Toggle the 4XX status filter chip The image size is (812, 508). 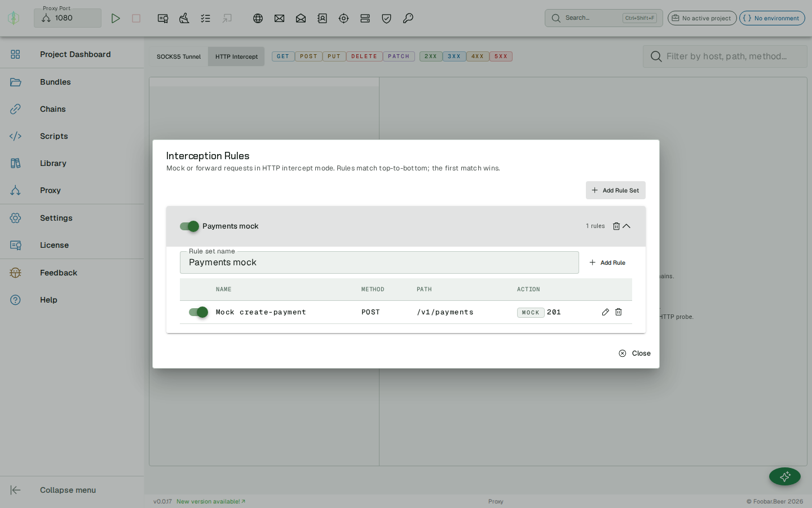[478, 56]
